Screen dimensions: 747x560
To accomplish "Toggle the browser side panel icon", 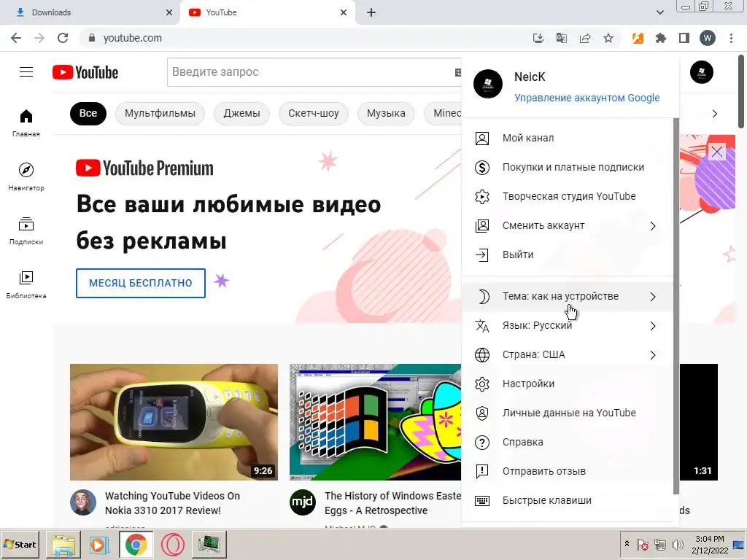I will [x=684, y=38].
